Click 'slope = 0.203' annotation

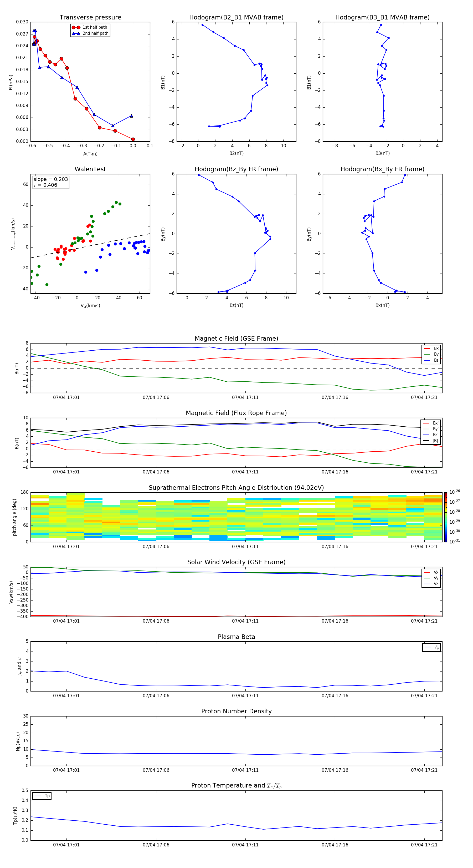coord(50,179)
